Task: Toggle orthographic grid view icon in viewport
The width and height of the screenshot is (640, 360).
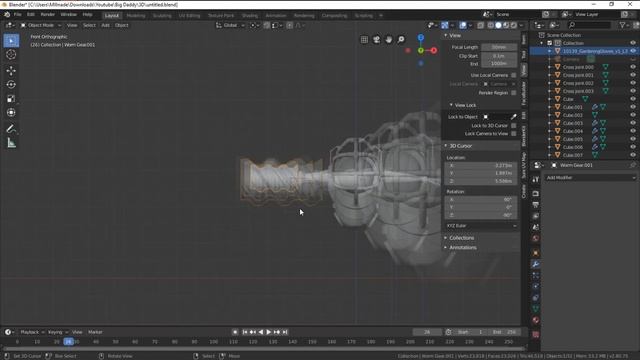Action: pos(364,40)
